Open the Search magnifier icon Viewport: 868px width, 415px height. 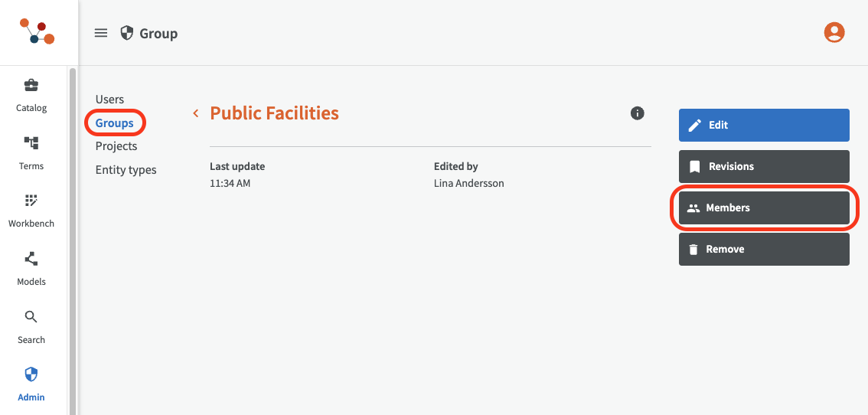31,317
